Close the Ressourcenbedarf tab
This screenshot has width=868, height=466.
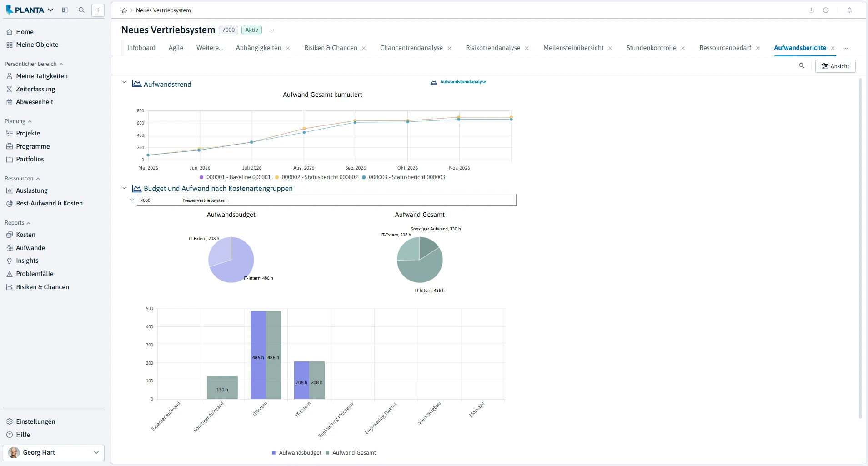tap(758, 48)
